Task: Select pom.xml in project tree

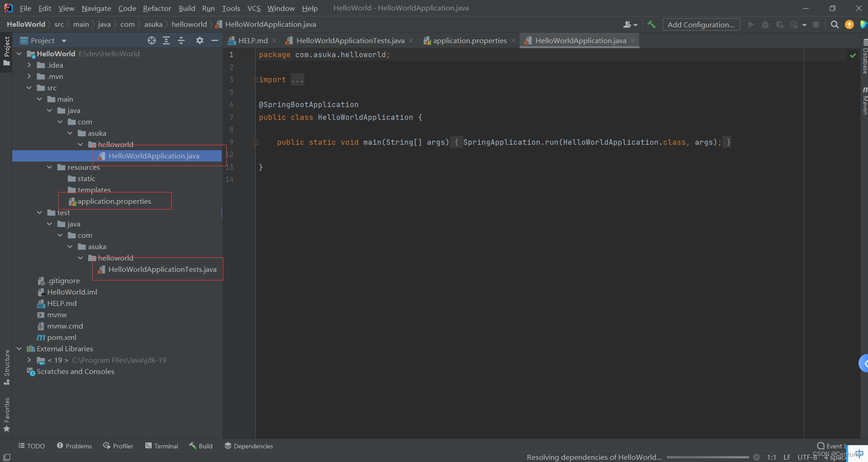Action: click(56, 337)
